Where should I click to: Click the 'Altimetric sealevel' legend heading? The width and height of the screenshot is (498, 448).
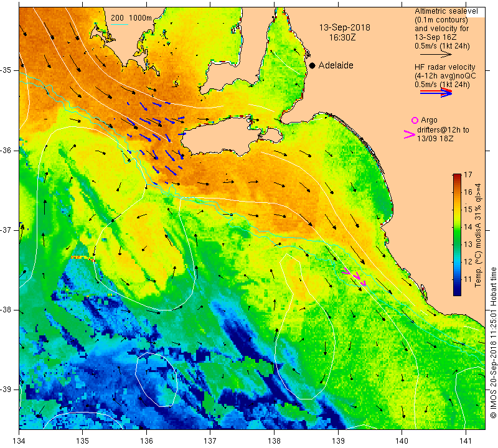point(446,11)
